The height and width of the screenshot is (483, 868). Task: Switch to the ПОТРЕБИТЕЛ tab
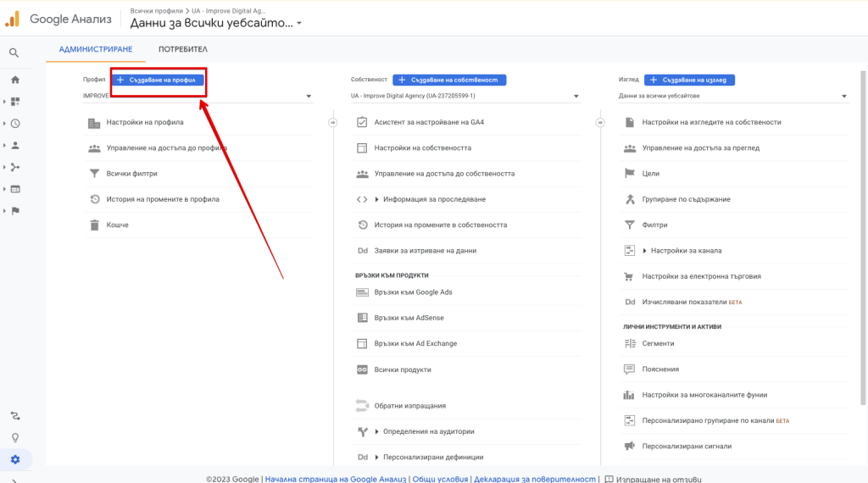pyautogui.click(x=183, y=49)
